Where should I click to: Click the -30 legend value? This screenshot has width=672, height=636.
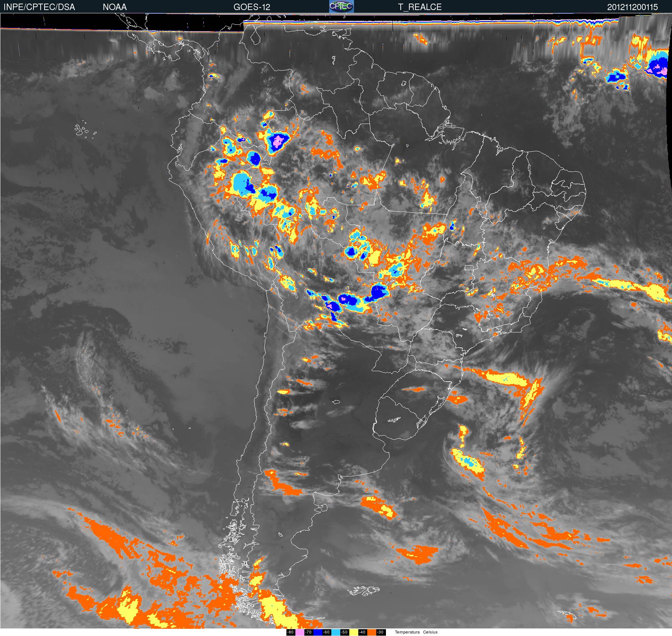pos(380,632)
